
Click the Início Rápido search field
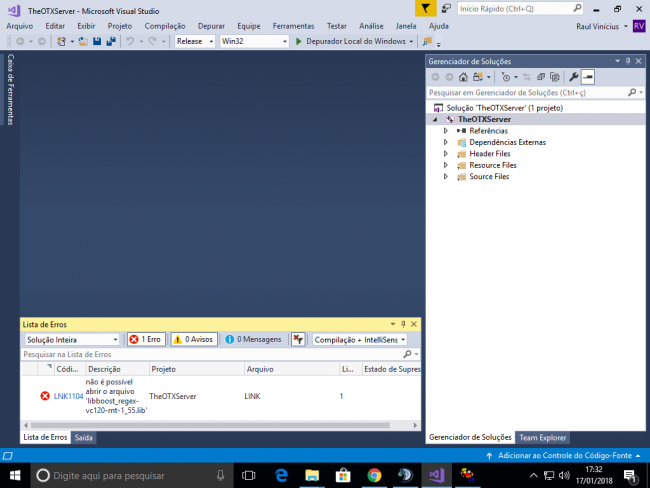[520, 8]
